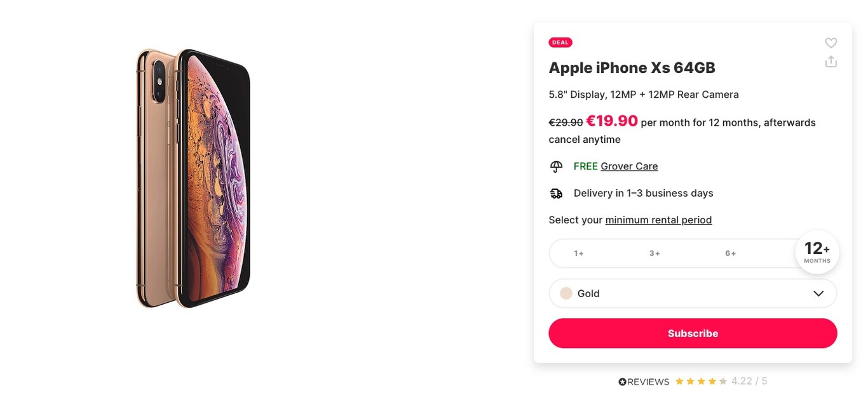
Task: Click the gold iPhone Xs product image
Action: (x=193, y=178)
